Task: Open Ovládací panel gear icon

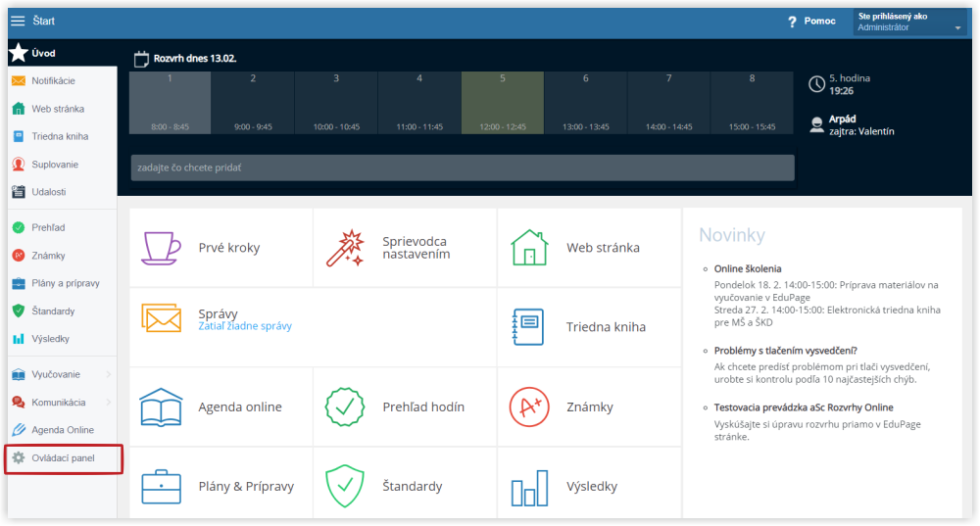Action: point(19,457)
